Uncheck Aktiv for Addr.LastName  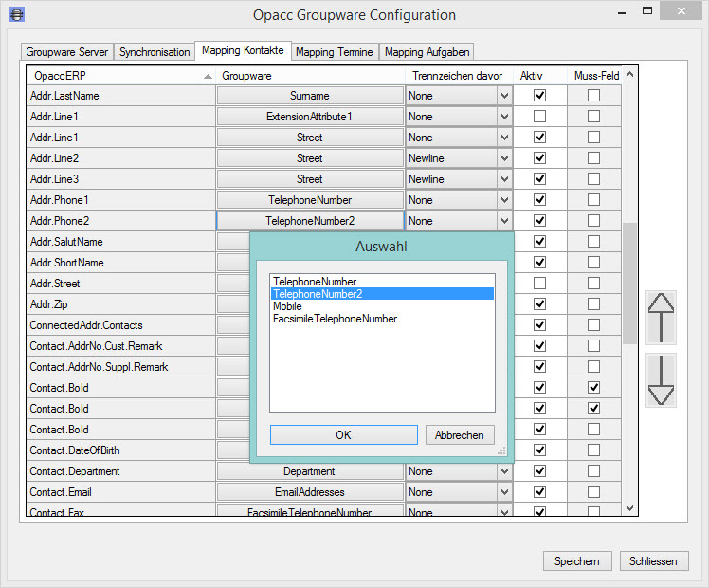click(539, 96)
